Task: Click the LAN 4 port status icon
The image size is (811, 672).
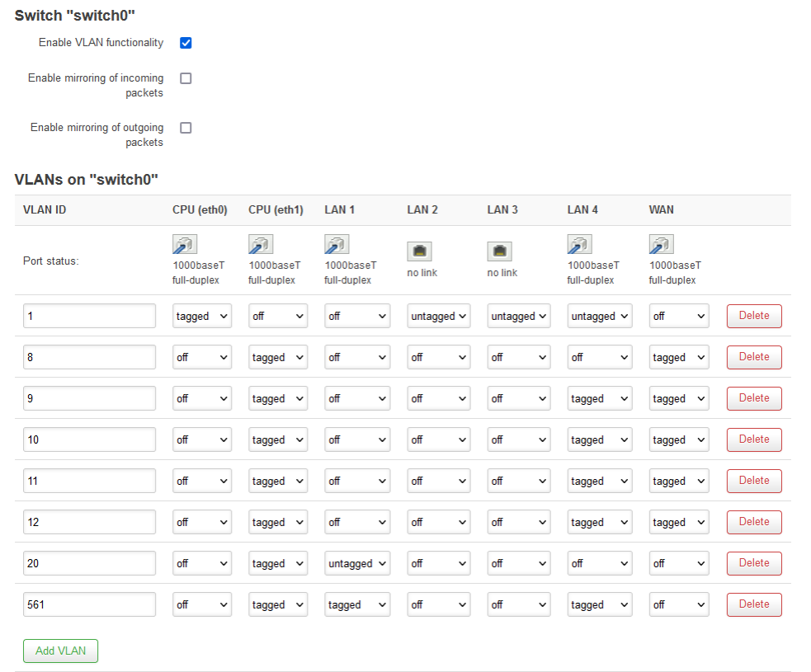Action: [x=579, y=245]
